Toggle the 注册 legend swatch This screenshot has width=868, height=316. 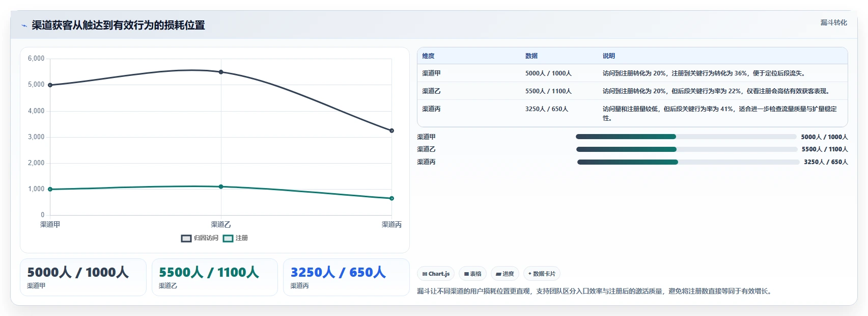point(228,238)
